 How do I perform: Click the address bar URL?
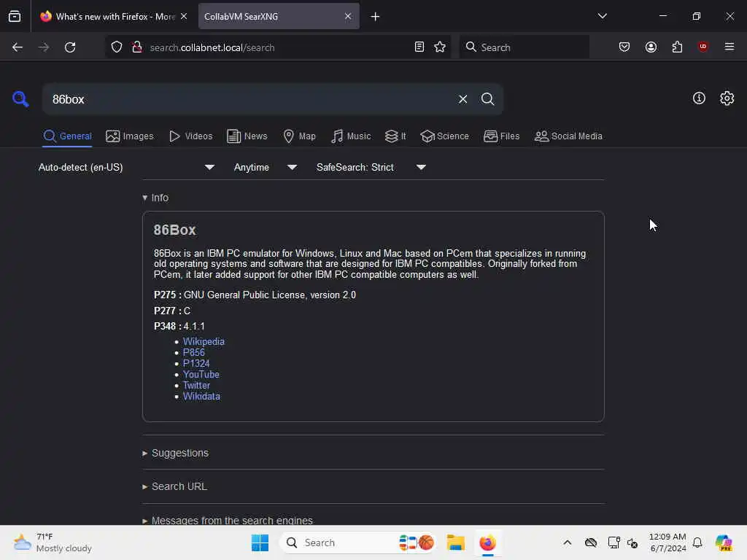(x=212, y=47)
